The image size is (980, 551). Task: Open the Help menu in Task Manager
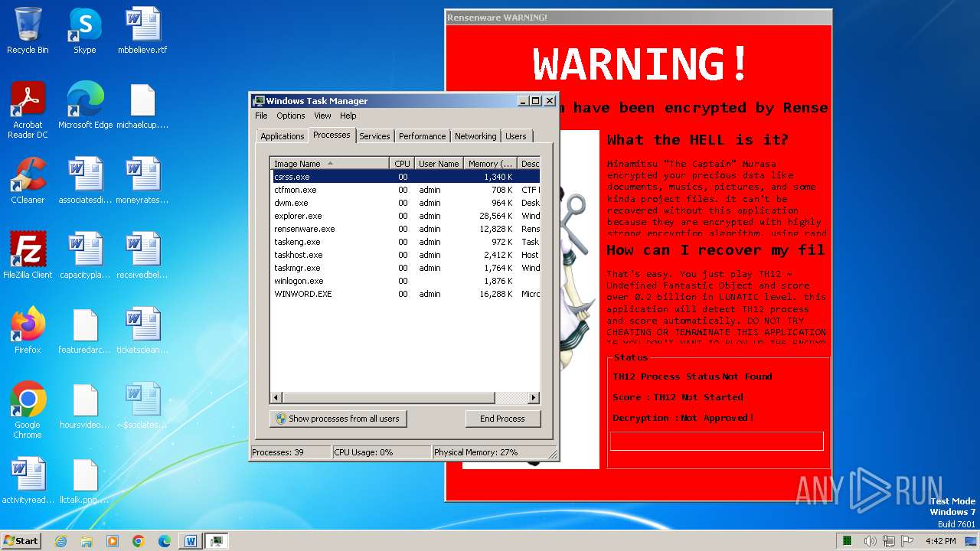(x=348, y=116)
